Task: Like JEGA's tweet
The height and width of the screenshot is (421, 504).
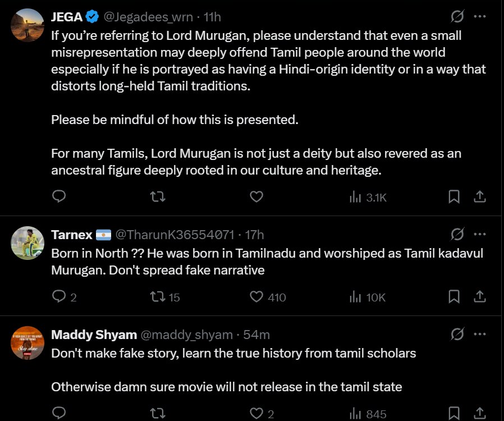Action: tap(256, 196)
